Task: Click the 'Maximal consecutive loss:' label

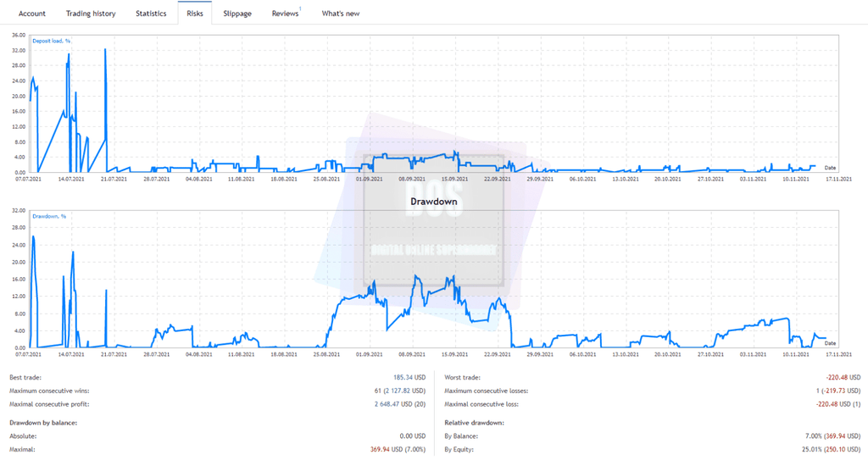Action: tap(481, 404)
